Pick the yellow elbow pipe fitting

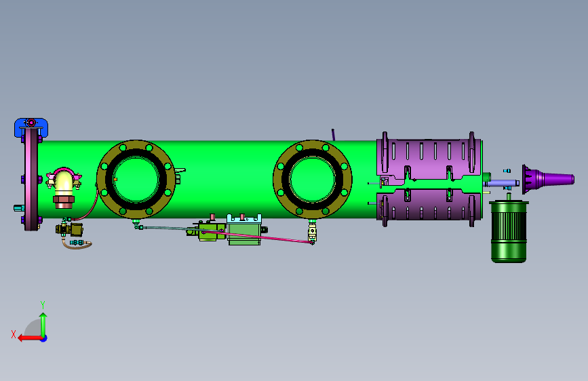tap(63, 182)
